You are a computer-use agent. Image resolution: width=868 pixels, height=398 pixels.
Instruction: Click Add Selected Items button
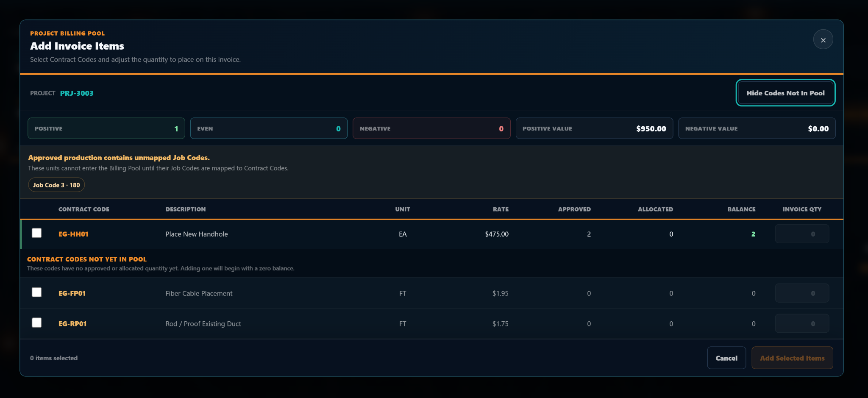click(x=792, y=358)
